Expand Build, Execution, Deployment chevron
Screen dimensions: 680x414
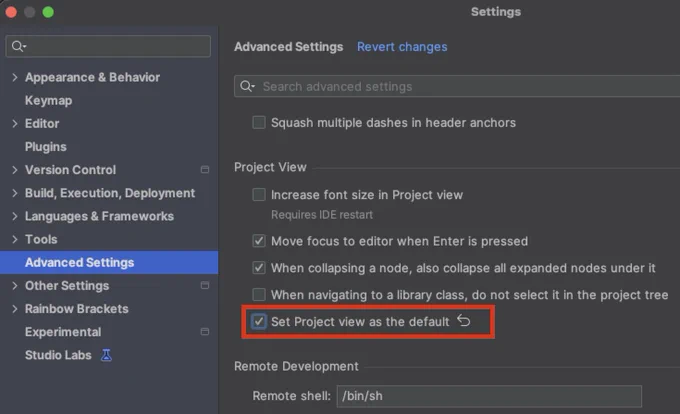(x=15, y=193)
